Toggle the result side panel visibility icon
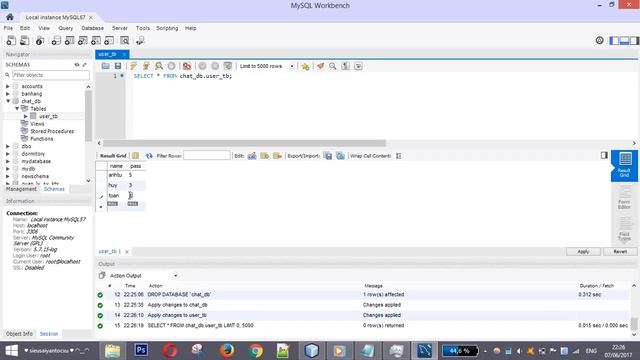640x360 pixels. (604, 155)
